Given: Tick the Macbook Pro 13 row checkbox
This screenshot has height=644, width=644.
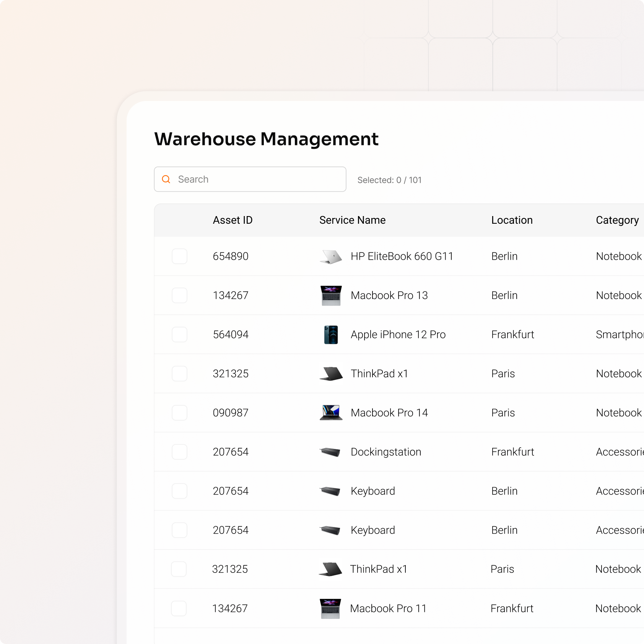Looking at the screenshot, I should point(179,295).
